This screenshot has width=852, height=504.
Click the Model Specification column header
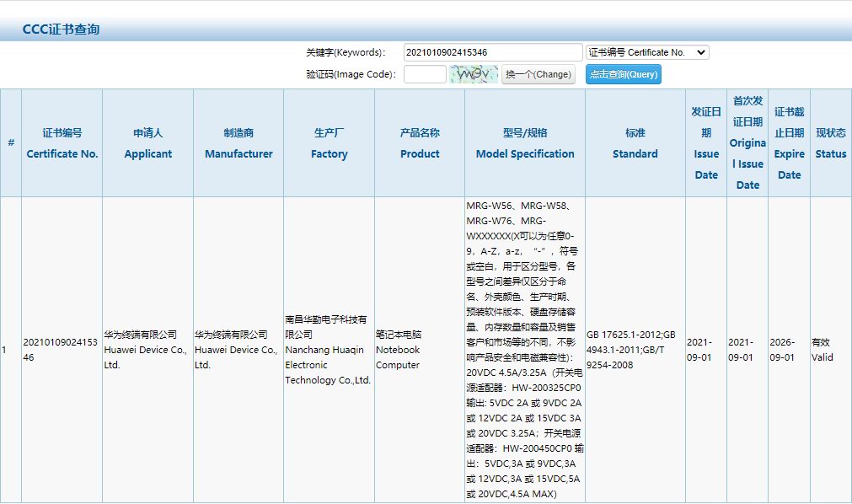click(525, 143)
